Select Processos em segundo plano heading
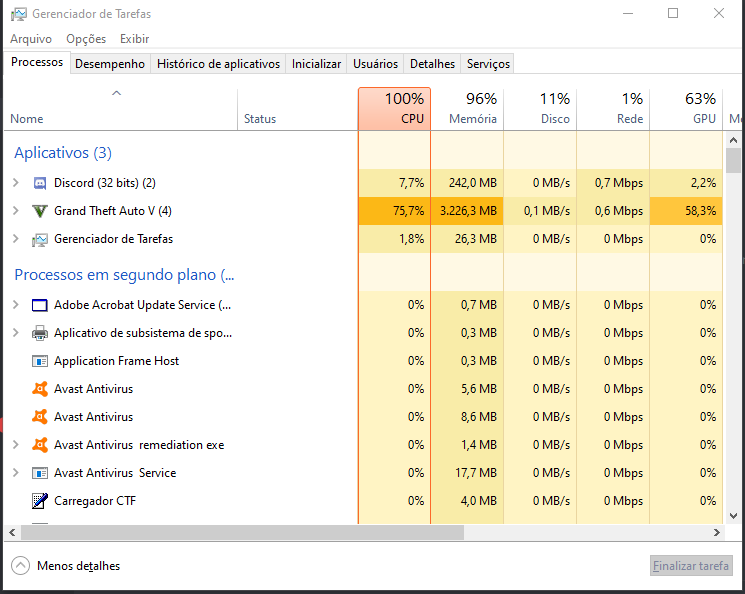The image size is (745, 594). tap(124, 275)
